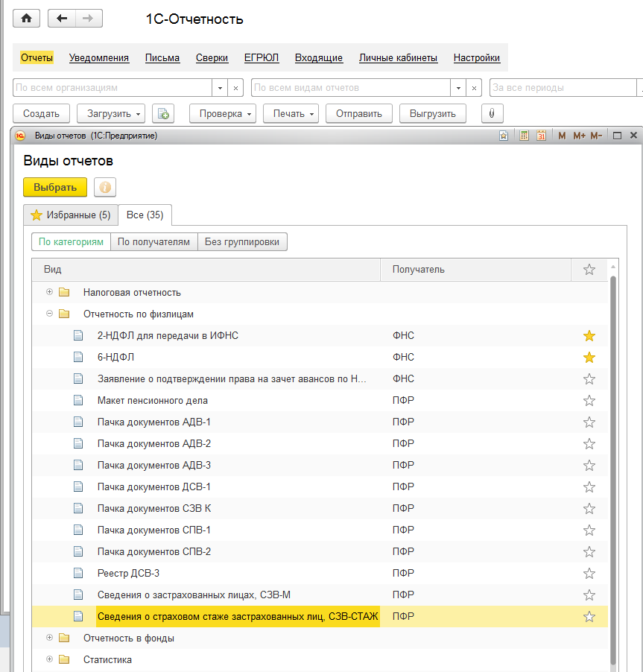Switch to the Избранные (5) tab

70,215
